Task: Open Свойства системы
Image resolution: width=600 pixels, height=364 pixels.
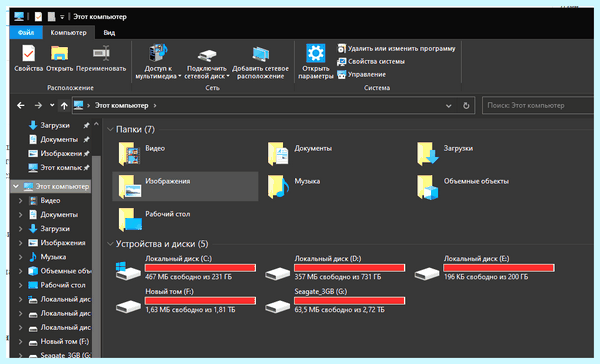Action: 371,61
